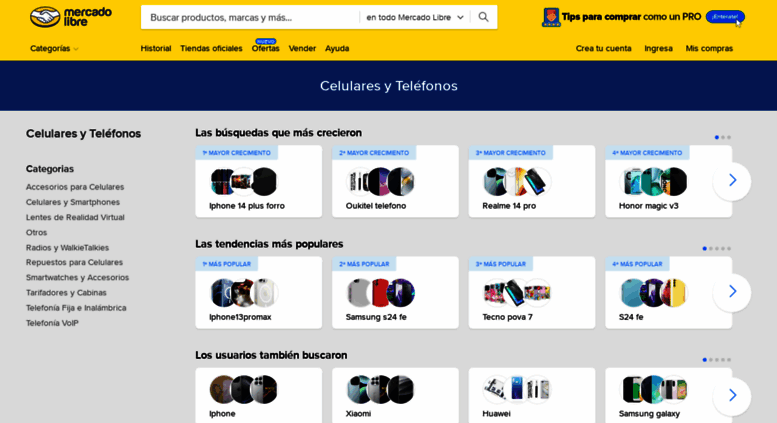Click the Crea tu cuenta link
Screen dimensions: 777x423
click(x=603, y=49)
